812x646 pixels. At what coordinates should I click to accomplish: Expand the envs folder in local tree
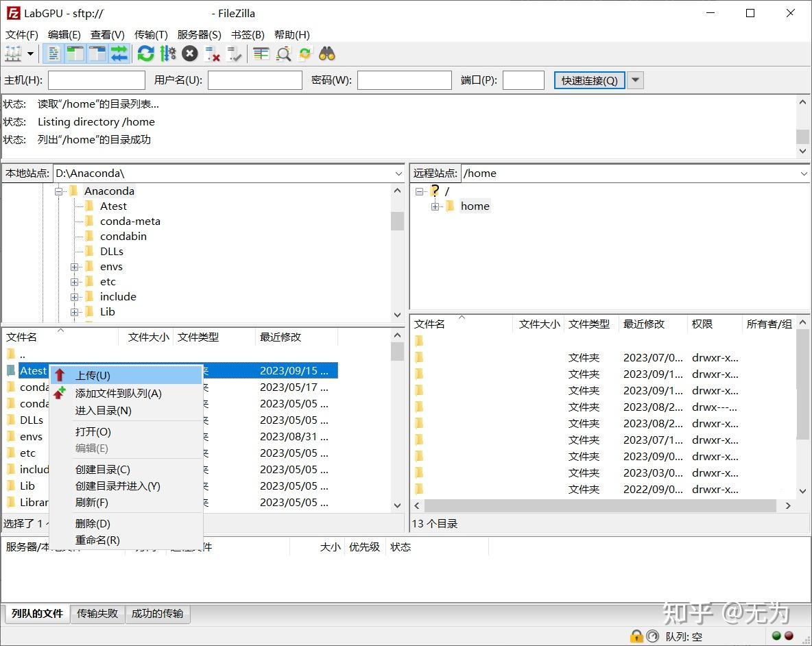pyautogui.click(x=75, y=267)
